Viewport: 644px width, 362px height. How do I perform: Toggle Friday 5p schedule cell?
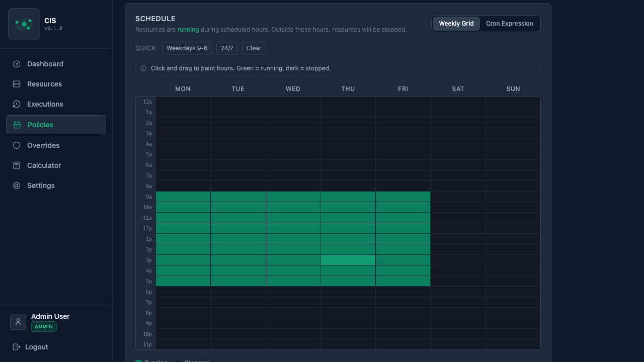pyautogui.click(x=403, y=281)
